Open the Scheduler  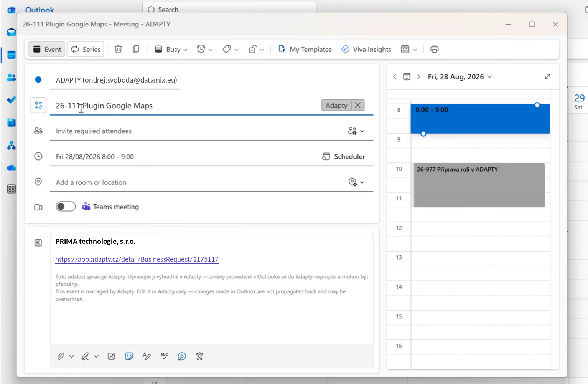(344, 157)
